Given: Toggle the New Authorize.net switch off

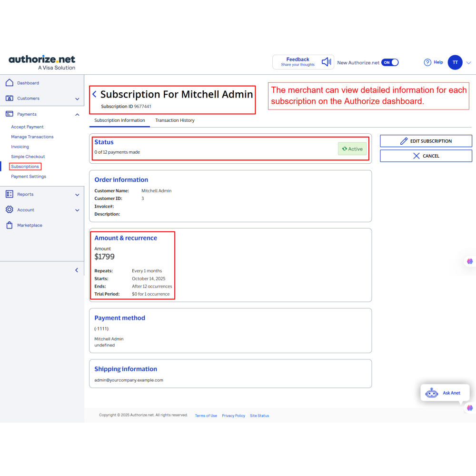Looking at the screenshot, I should tap(390, 62).
